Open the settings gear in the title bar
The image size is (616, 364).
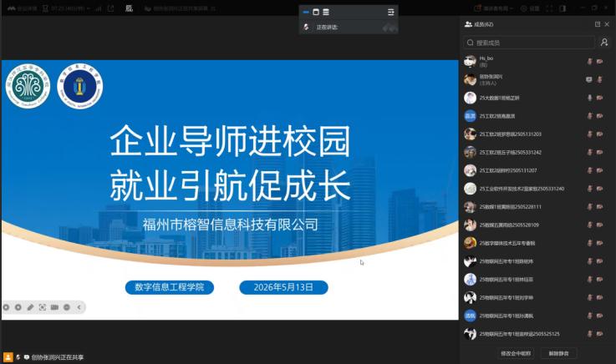tap(530, 8)
